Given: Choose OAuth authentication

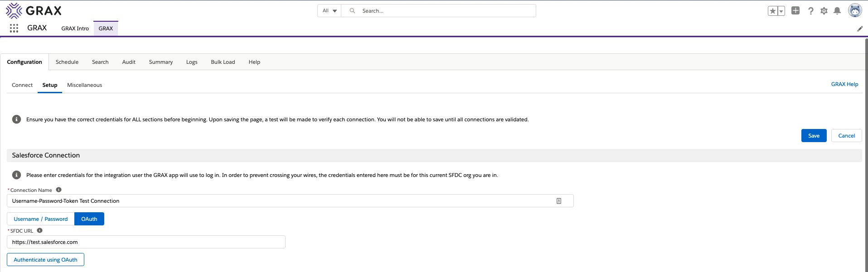Looking at the screenshot, I should click(89, 219).
